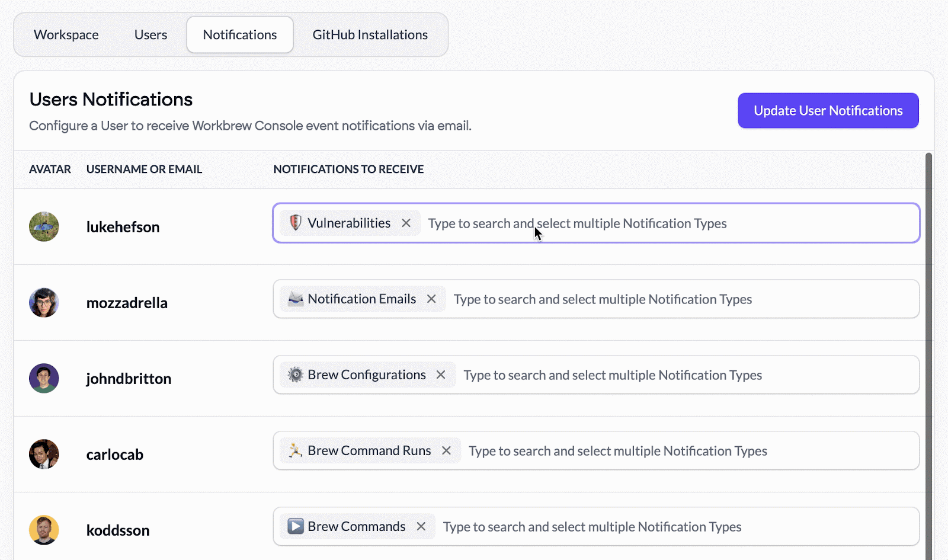Click the Notification Emails envelope icon
The image size is (948, 560).
tap(295, 299)
